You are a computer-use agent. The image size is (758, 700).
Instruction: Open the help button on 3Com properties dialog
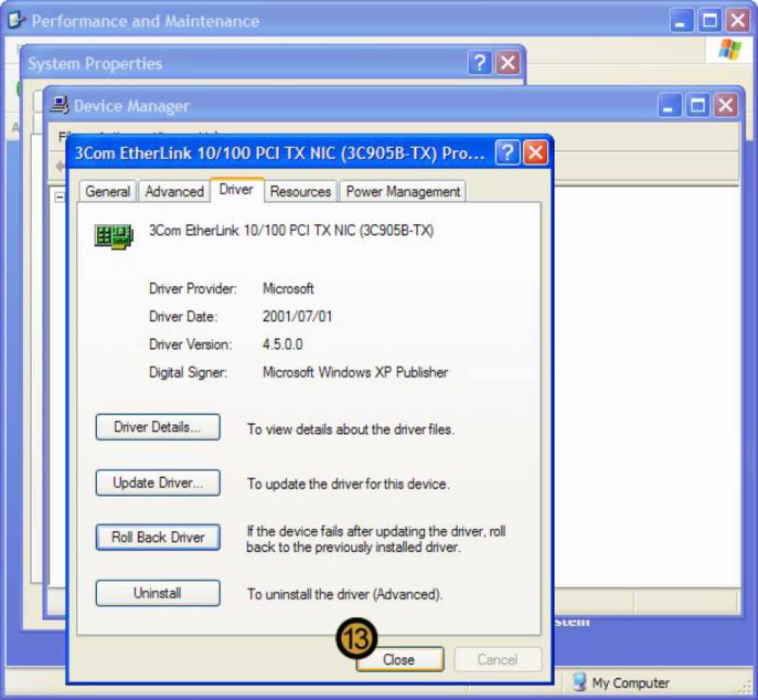tap(507, 153)
